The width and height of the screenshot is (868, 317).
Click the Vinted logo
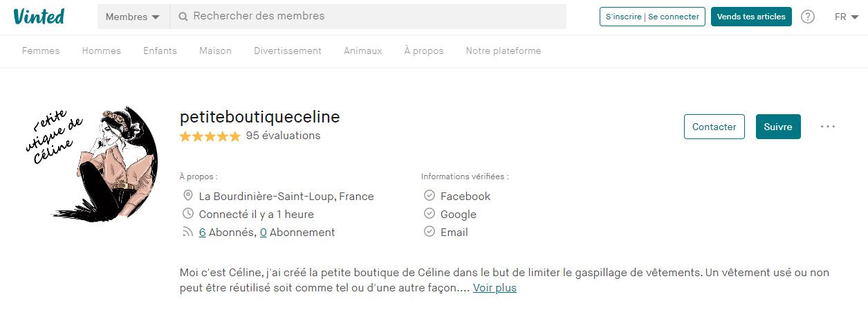point(39,17)
